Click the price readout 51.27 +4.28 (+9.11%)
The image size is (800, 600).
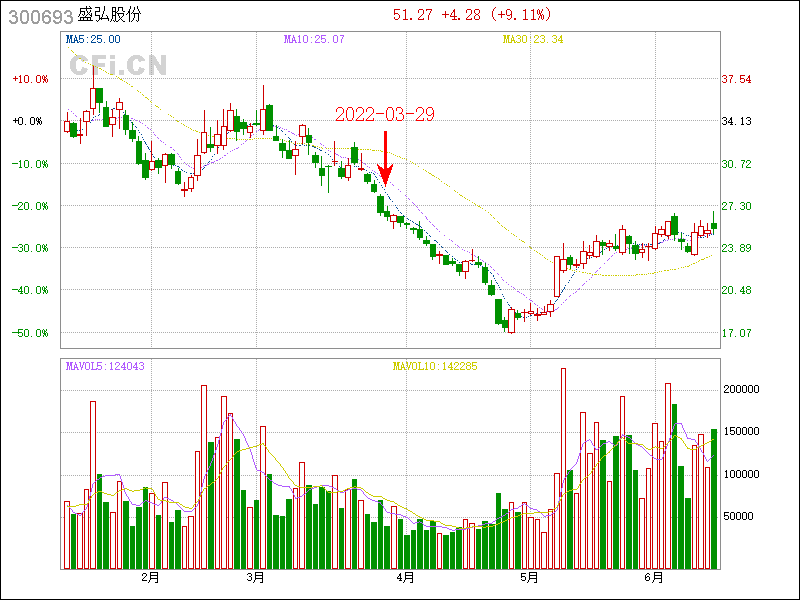click(472, 15)
